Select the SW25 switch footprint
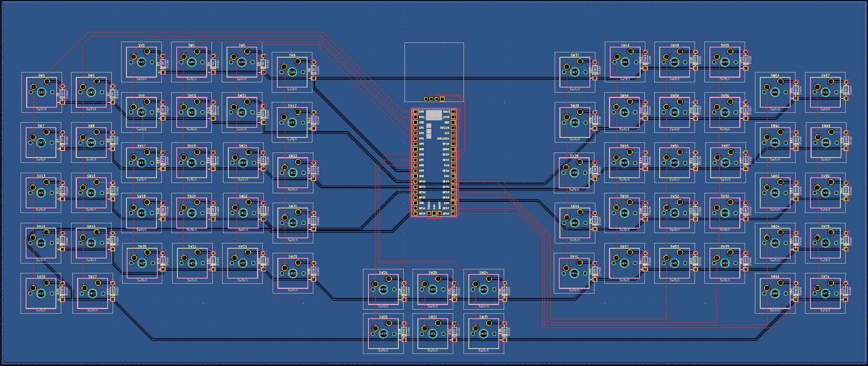868x366 pixels. click(41, 294)
